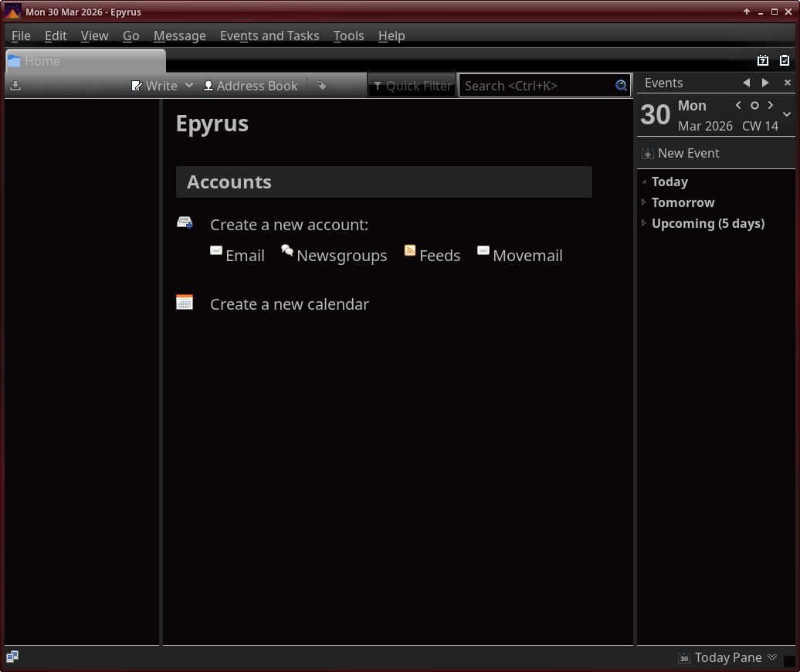Open the calendar tab icon in tab bar
800x672 pixels.
click(763, 61)
